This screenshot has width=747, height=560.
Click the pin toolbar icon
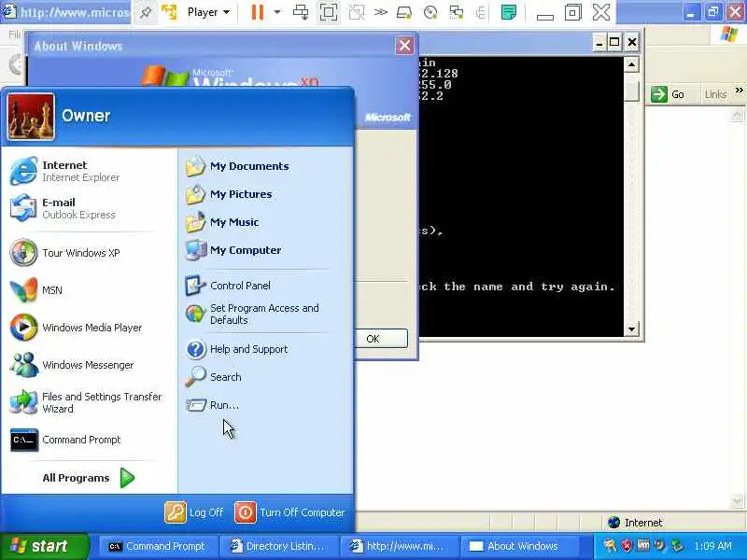[146, 12]
